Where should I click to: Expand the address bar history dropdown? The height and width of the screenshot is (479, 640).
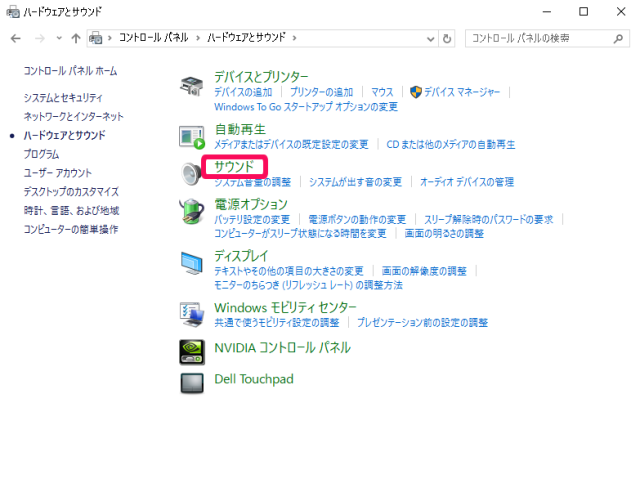[x=430, y=39]
